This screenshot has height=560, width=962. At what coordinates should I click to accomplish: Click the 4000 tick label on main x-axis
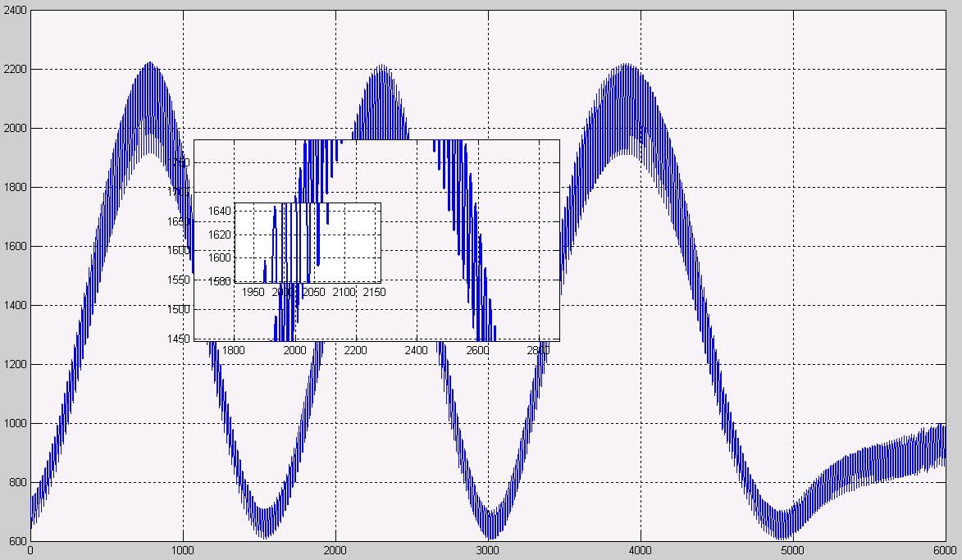pos(641,551)
